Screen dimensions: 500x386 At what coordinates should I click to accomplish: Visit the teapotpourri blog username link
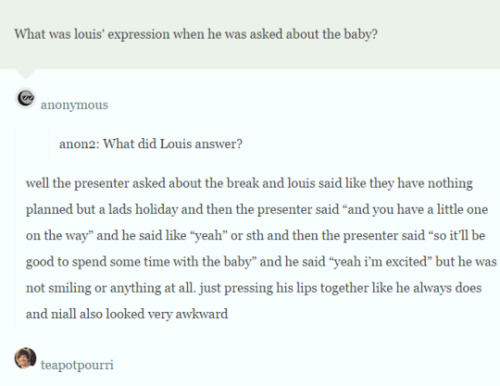click(x=77, y=365)
